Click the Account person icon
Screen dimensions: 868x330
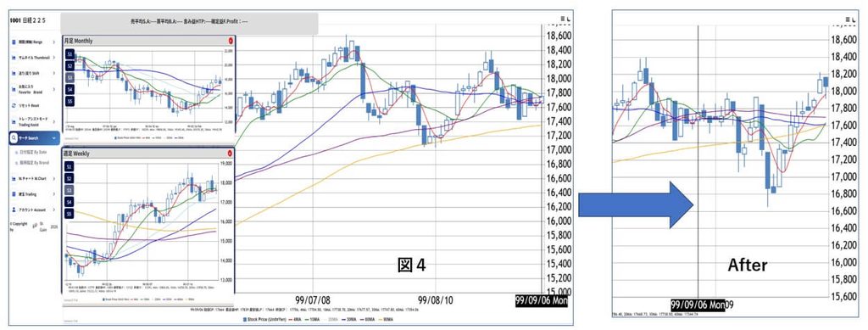14,210
